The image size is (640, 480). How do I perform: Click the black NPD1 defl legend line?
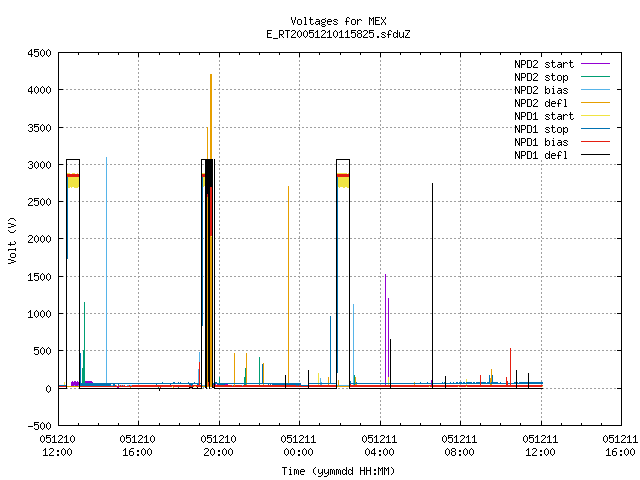coord(595,155)
